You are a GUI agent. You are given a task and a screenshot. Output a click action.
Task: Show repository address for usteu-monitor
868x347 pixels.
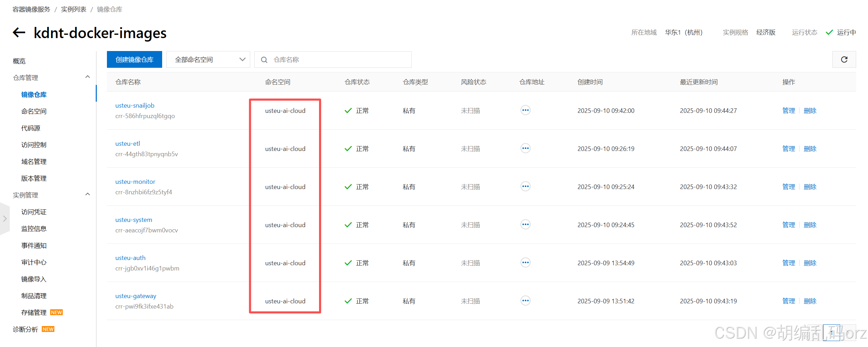click(x=525, y=187)
